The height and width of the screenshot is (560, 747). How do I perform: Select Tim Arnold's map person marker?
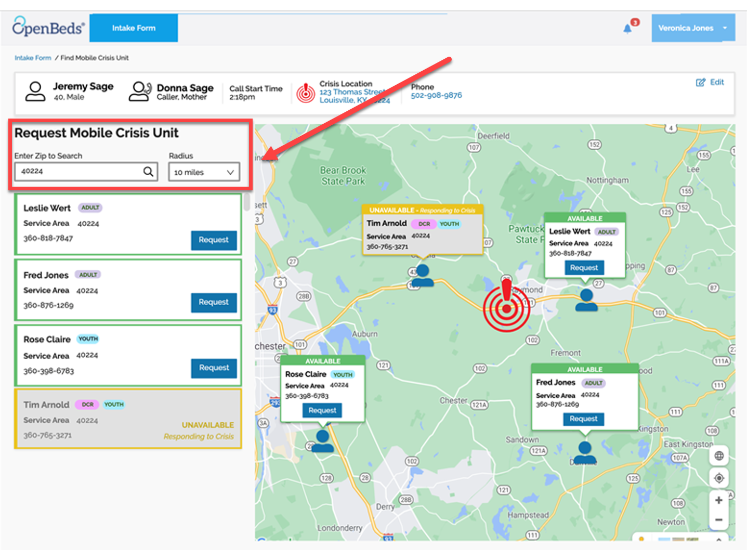coord(423,276)
